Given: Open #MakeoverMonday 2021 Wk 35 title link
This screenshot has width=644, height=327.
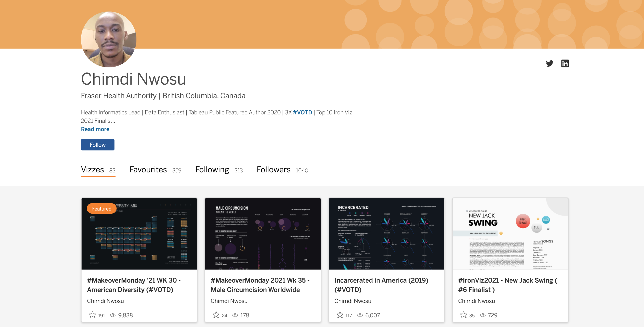Looking at the screenshot, I should tap(260, 285).
